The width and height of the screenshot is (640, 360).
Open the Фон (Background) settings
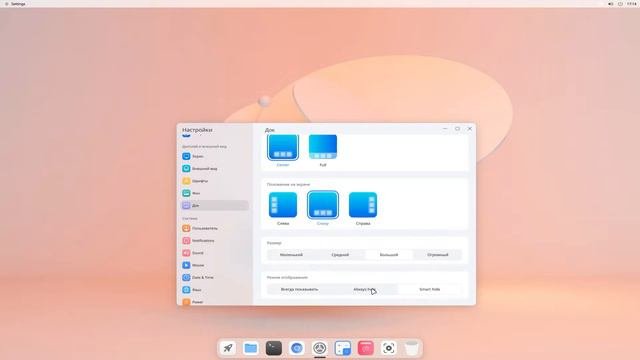coord(214,193)
